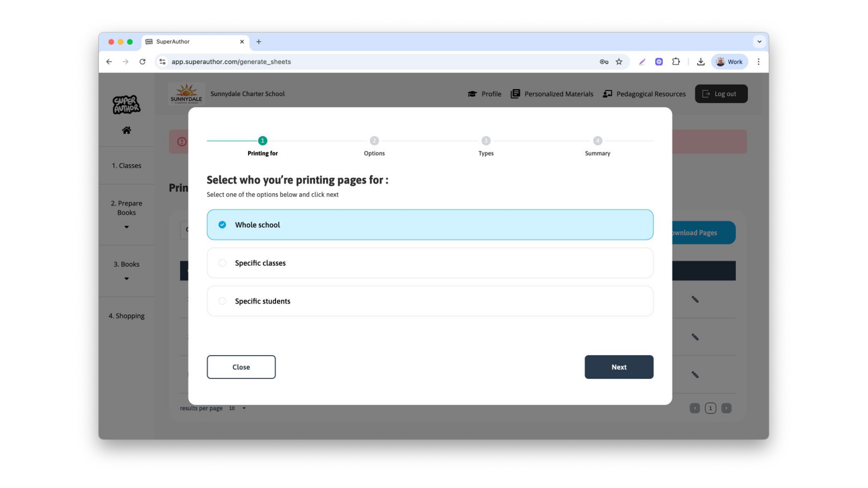Log out of the account

point(721,94)
